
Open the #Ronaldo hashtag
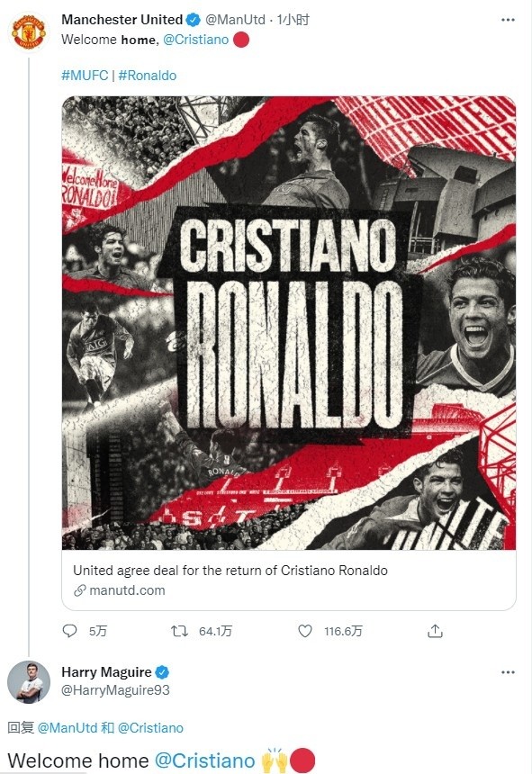pos(147,76)
